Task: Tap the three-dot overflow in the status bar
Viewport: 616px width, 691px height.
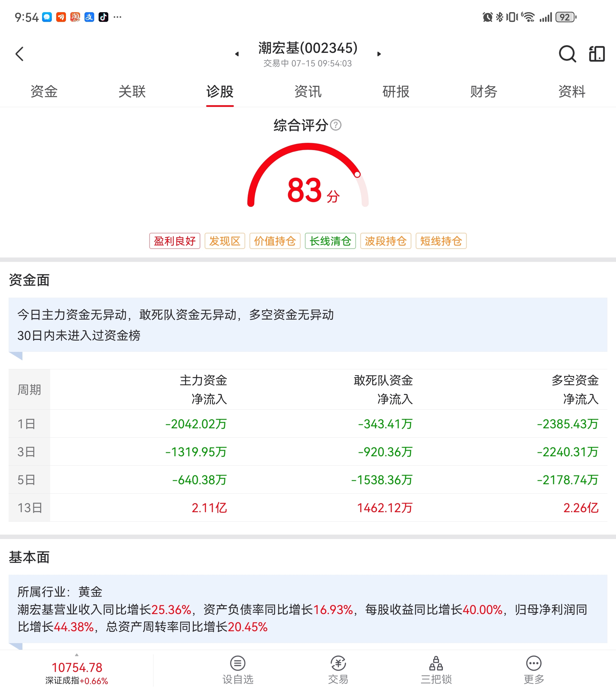Action: click(x=117, y=17)
